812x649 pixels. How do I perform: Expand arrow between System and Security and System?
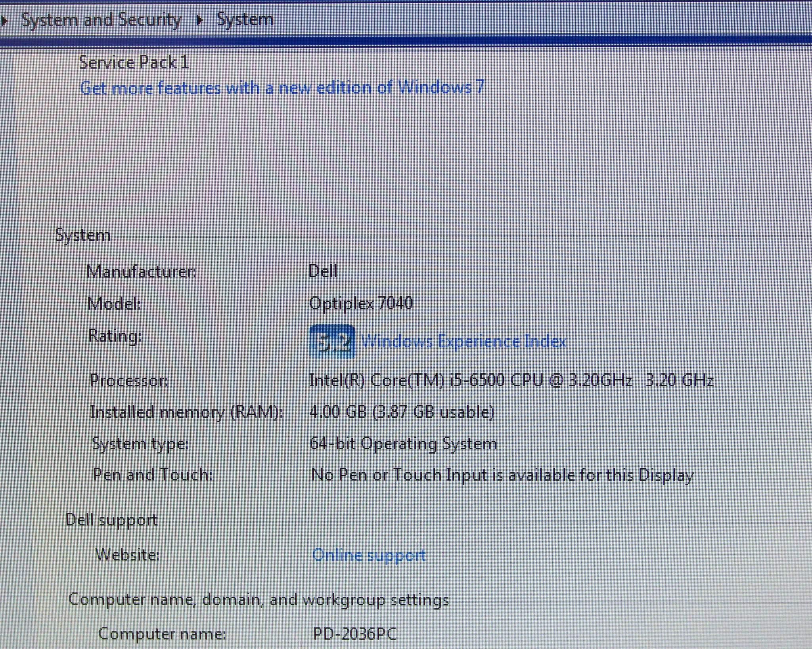(x=200, y=20)
